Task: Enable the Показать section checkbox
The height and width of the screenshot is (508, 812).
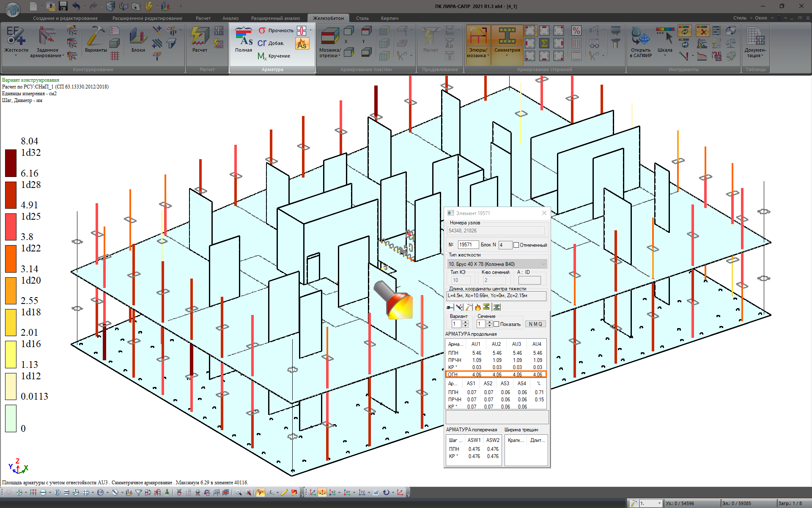Action: coord(497,324)
